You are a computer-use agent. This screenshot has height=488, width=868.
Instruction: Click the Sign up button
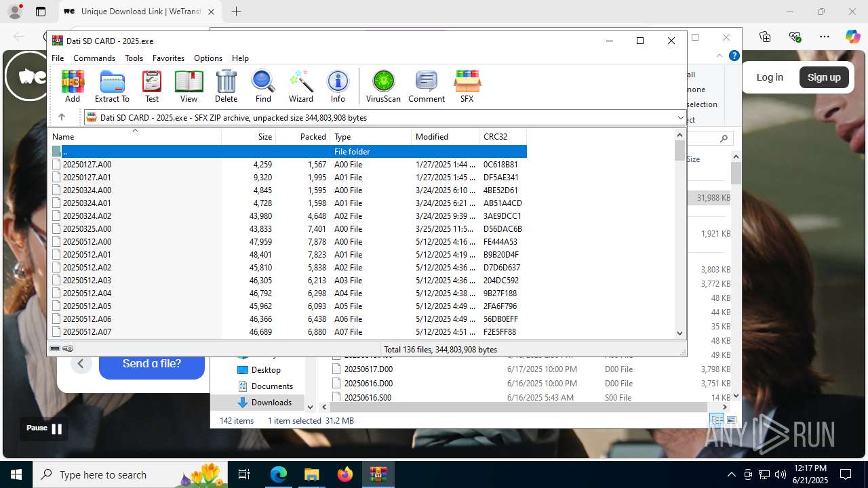pyautogui.click(x=824, y=77)
